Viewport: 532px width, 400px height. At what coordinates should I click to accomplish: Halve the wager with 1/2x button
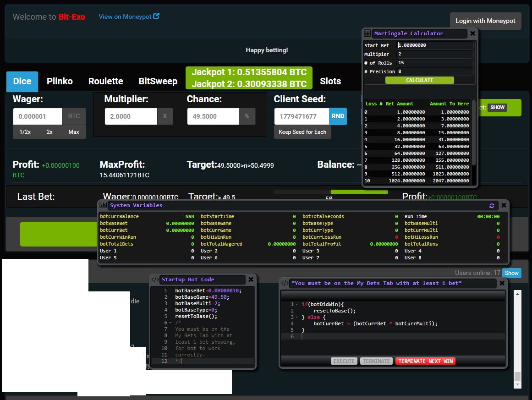pyautogui.click(x=25, y=132)
